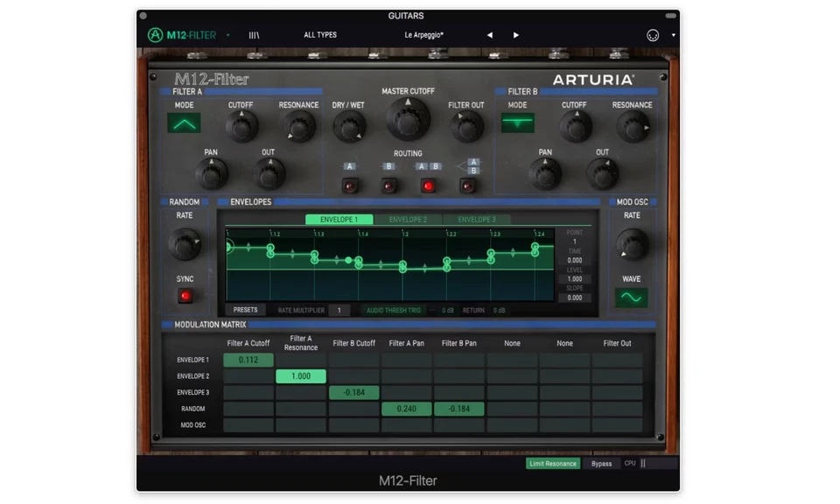840x504 pixels.
Task: Click the Rate Multiplier value field
Action: (339, 309)
